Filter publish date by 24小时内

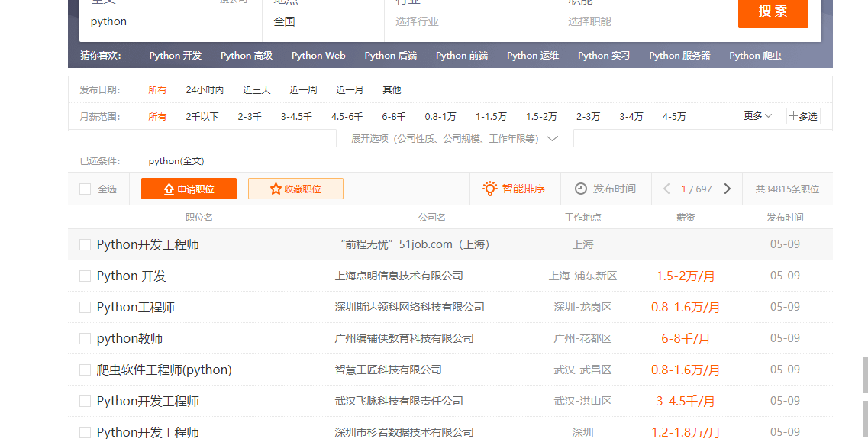click(x=205, y=89)
